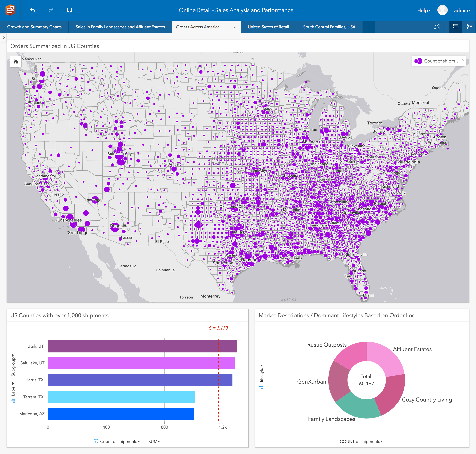The height and width of the screenshot is (454, 476).
Task: Select the Utah, UT bar
Action: pyautogui.click(x=142, y=346)
